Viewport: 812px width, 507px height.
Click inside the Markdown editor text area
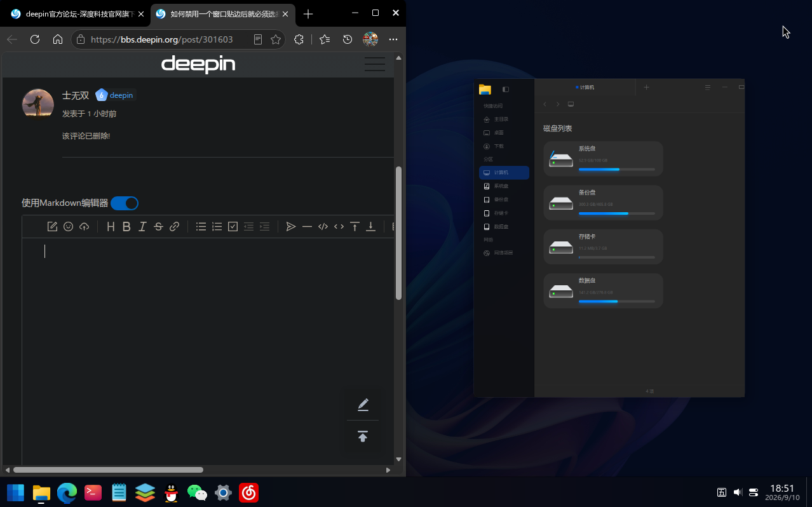click(208, 351)
